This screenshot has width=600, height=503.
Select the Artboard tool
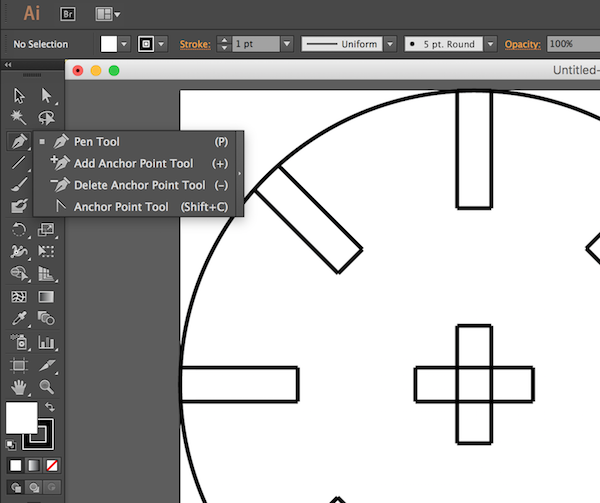pos(19,365)
